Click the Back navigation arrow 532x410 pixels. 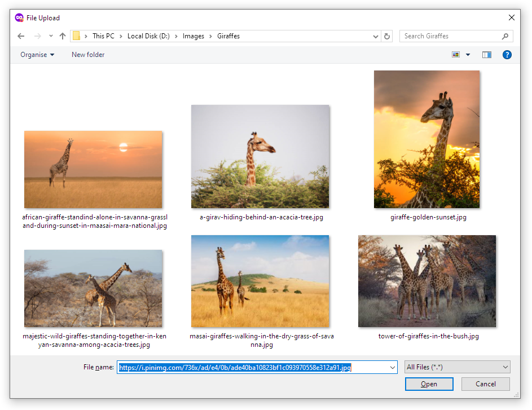[x=21, y=36]
